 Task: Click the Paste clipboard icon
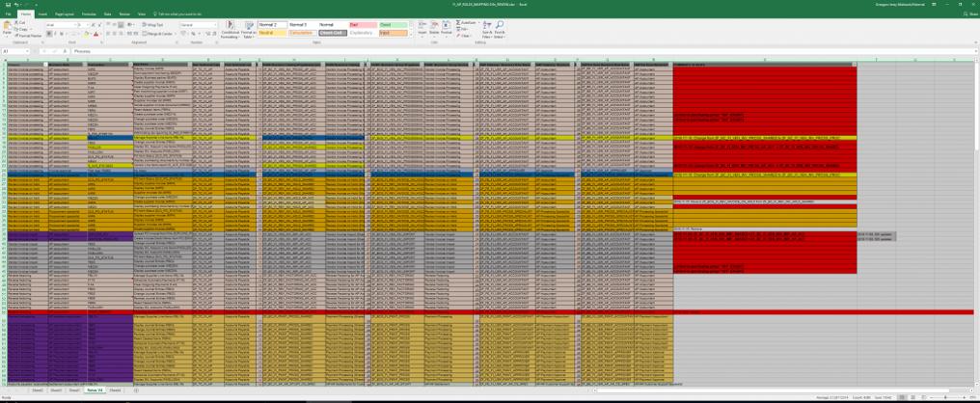7,25
